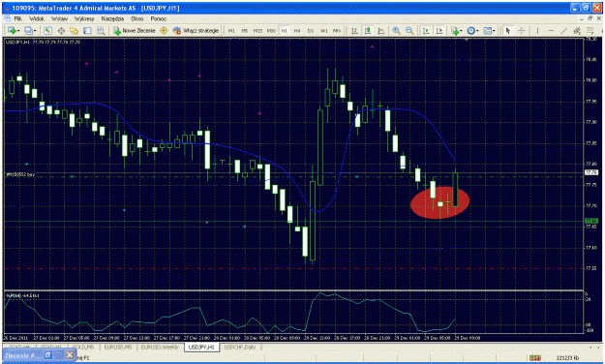The image size is (605, 364).
Task: Switch to the GOLD,M5 chart tab
Action: (x=83, y=347)
